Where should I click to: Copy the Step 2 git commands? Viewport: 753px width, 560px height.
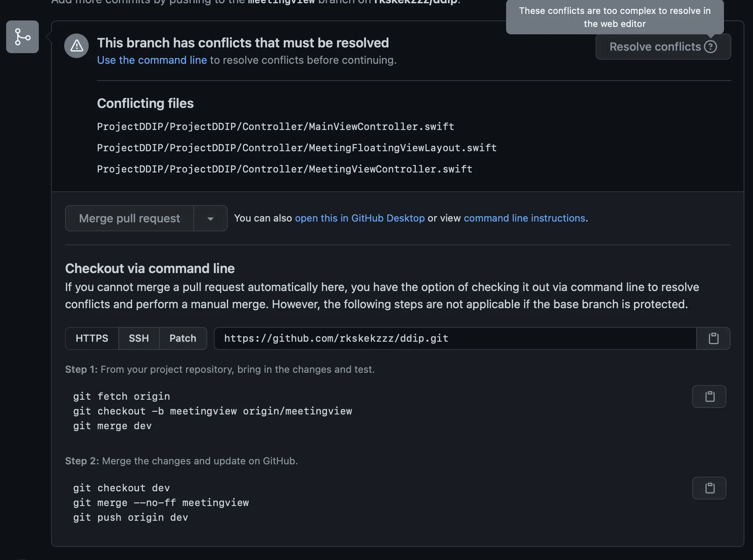(709, 488)
